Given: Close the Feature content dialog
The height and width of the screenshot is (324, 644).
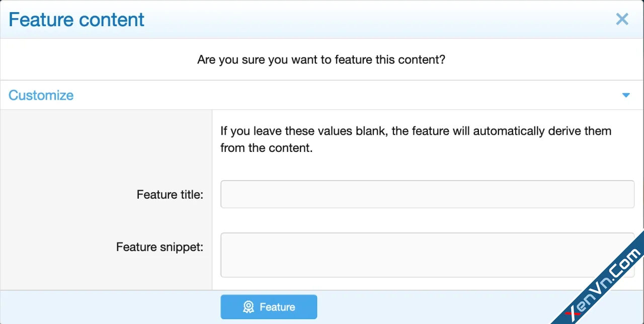Looking at the screenshot, I should click(622, 19).
